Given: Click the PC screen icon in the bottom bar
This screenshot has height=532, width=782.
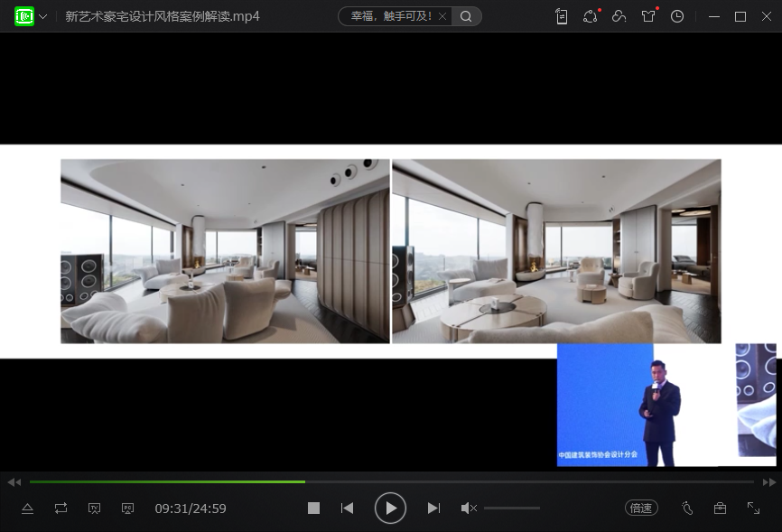Looking at the screenshot, I should (127, 509).
